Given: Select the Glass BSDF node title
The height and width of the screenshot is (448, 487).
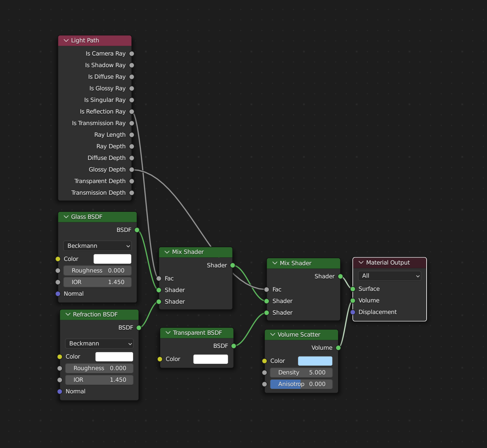Looking at the screenshot, I should pyautogui.click(x=87, y=217).
